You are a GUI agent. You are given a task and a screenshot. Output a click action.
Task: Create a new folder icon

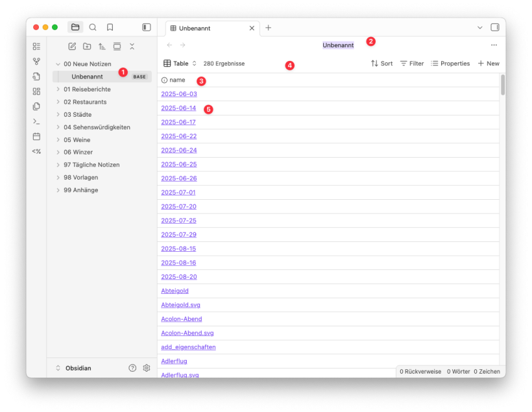[x=87, y=47]
